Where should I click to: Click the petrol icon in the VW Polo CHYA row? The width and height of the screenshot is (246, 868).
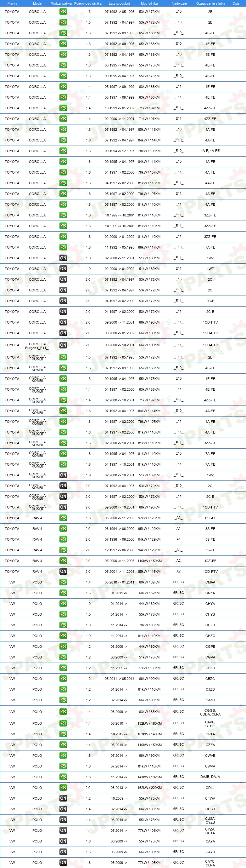tap(63, 604)
